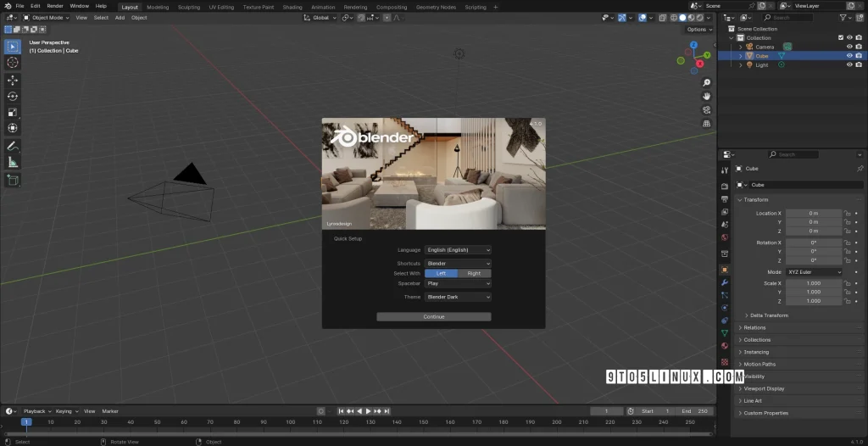Hide the Camera in the outliner
The width and height of the screenshot is (868, 446).
[849, 47]
